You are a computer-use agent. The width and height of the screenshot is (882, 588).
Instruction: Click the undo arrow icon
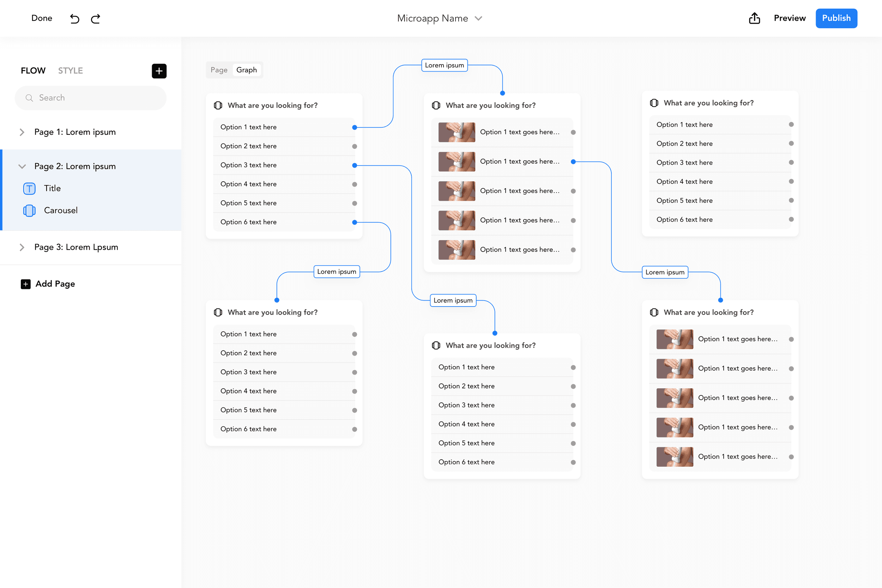(75, 18)
